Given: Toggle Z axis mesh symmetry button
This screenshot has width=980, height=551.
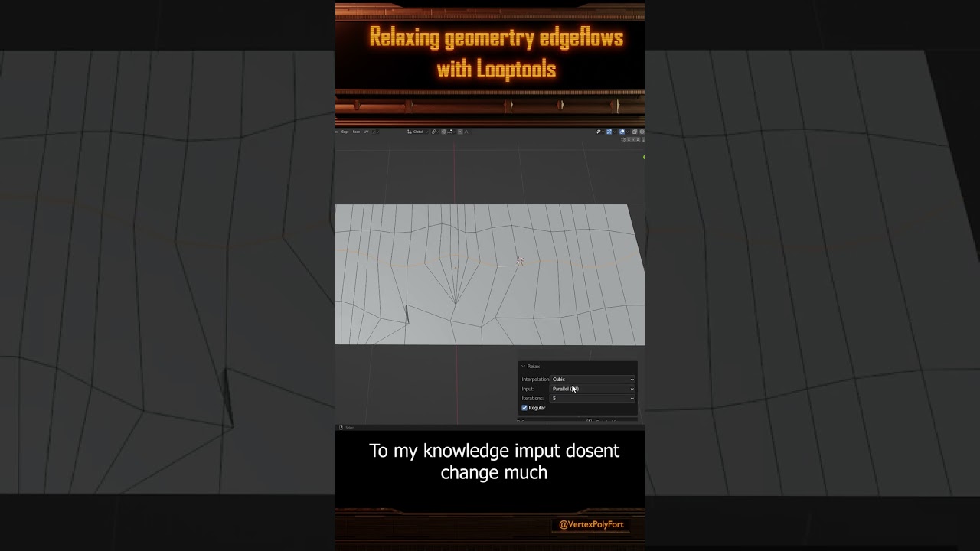Looking at the screenshot, I should click(639, 139).
